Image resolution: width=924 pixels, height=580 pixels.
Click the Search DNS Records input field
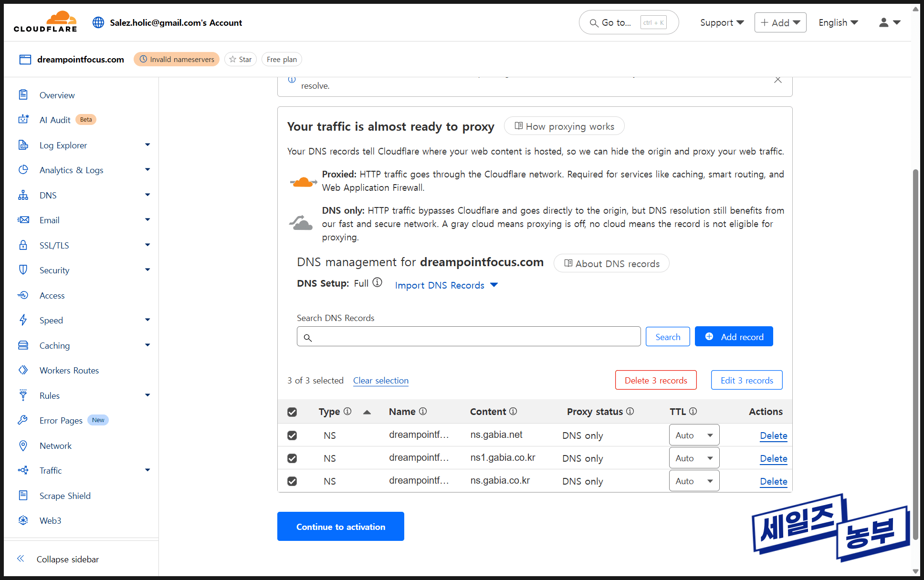468,337
